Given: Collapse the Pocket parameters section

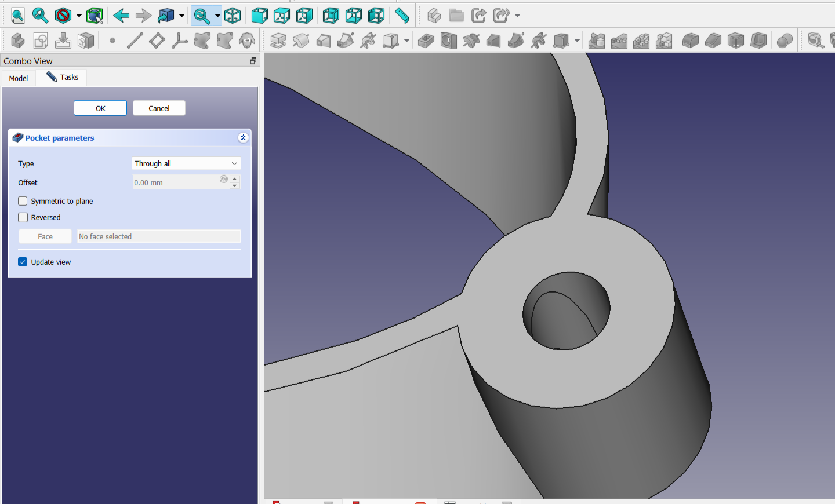Looking at the screenshot, I should [x=243, y=138].
